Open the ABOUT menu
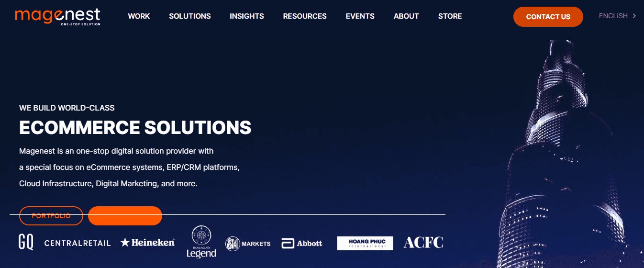Screen dimensions: 644x268 (406, 16)
